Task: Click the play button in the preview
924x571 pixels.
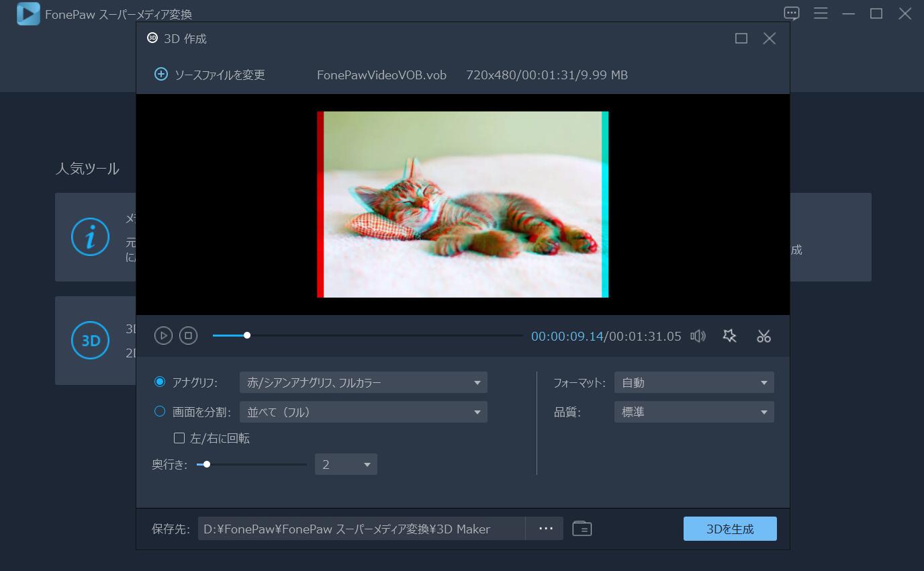Action: pos(163,335)
